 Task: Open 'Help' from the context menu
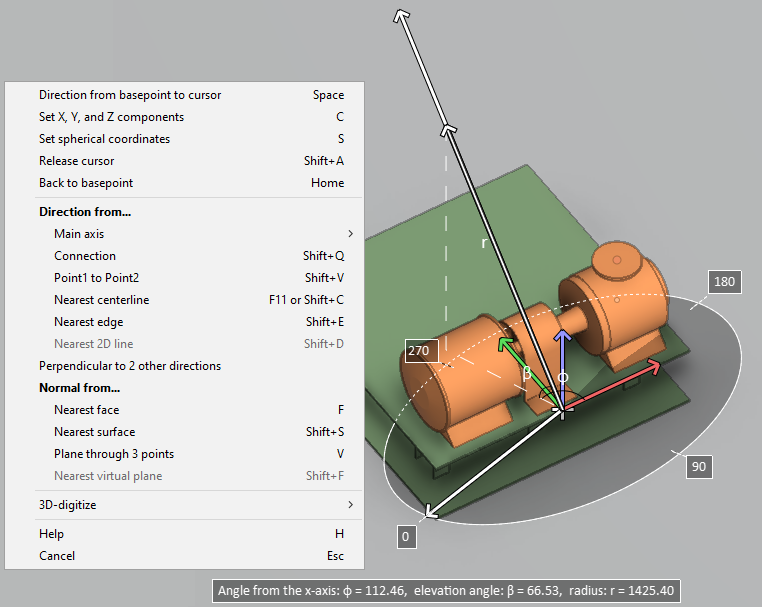click(x=51, y=534)
